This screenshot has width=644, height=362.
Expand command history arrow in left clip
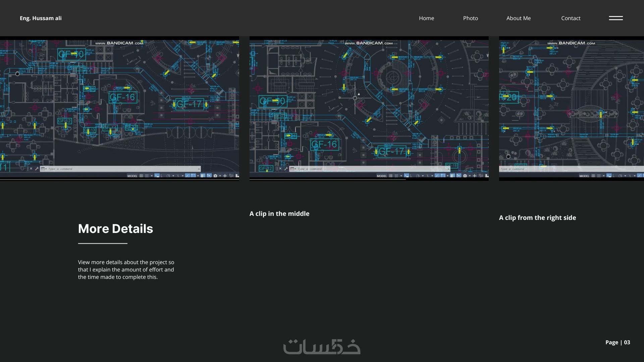tap(199, 169)
